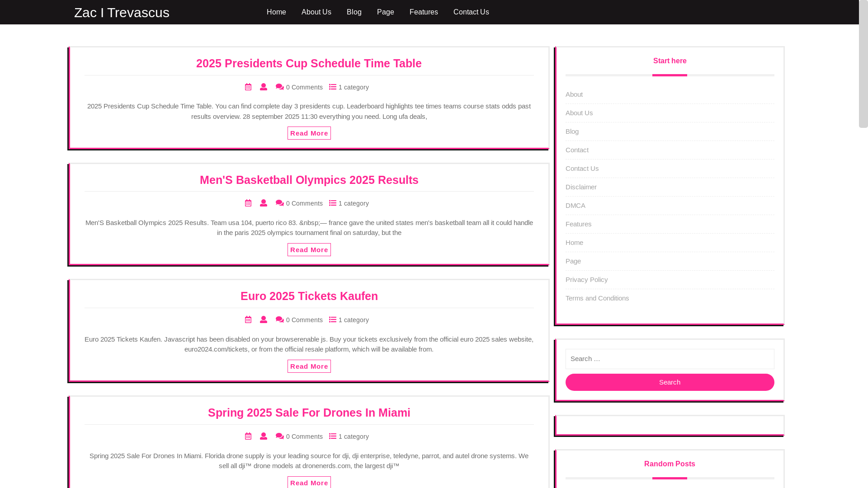Open About Us link in Start here sidebar
This screenshot has height=488, width=868.
579,113
